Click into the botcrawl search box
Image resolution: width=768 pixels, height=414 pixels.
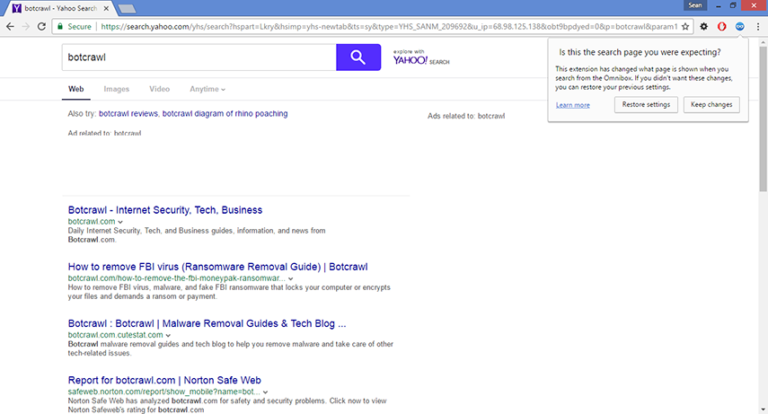pyautogui.click(x=199, y=57)
